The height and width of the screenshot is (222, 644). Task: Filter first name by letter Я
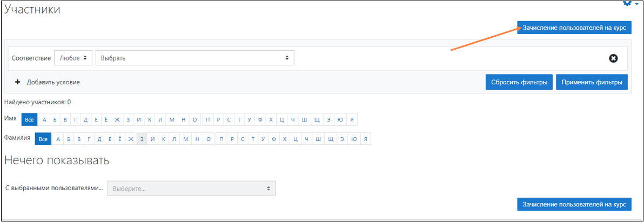[x=352, y=120]
